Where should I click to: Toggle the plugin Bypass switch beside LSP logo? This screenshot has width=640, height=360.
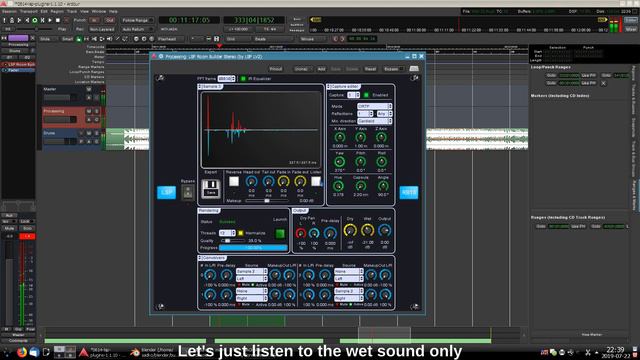point(188,192)
